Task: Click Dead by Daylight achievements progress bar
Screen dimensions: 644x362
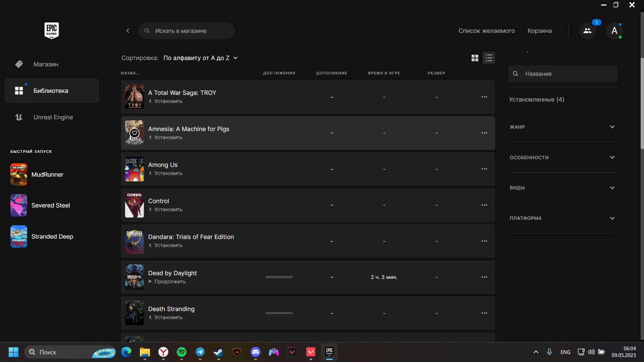Action: 279,277
